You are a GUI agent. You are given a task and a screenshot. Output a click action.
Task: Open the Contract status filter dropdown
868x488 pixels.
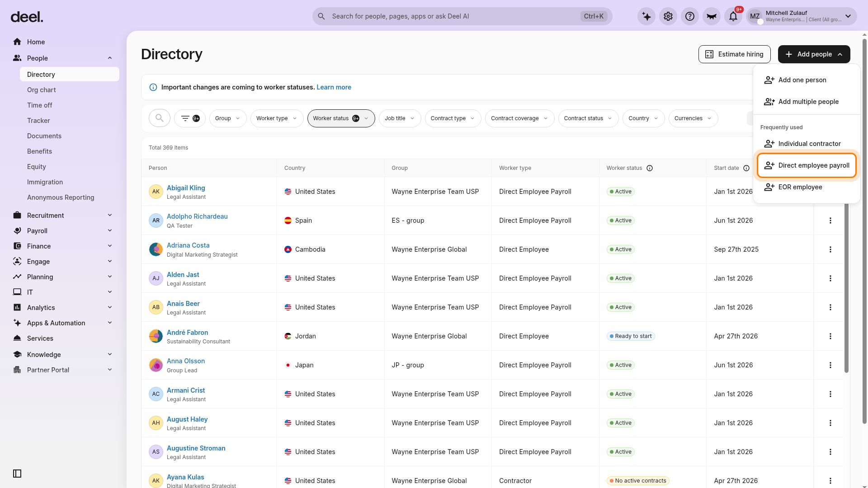coord(588,118)
